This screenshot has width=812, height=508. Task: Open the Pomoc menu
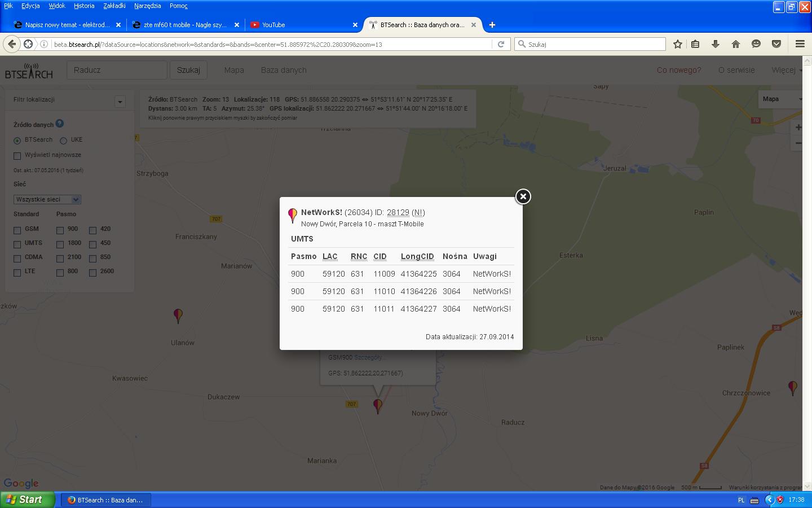(179, 6)
